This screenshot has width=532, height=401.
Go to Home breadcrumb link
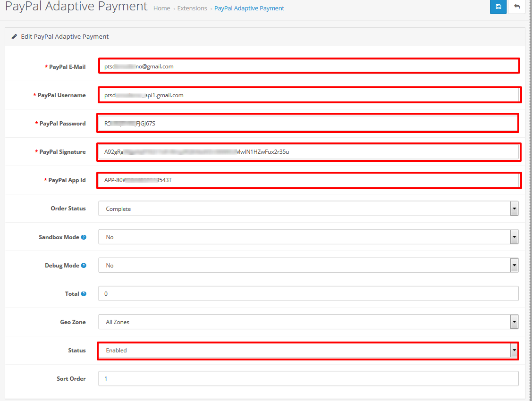click(161, 8)
